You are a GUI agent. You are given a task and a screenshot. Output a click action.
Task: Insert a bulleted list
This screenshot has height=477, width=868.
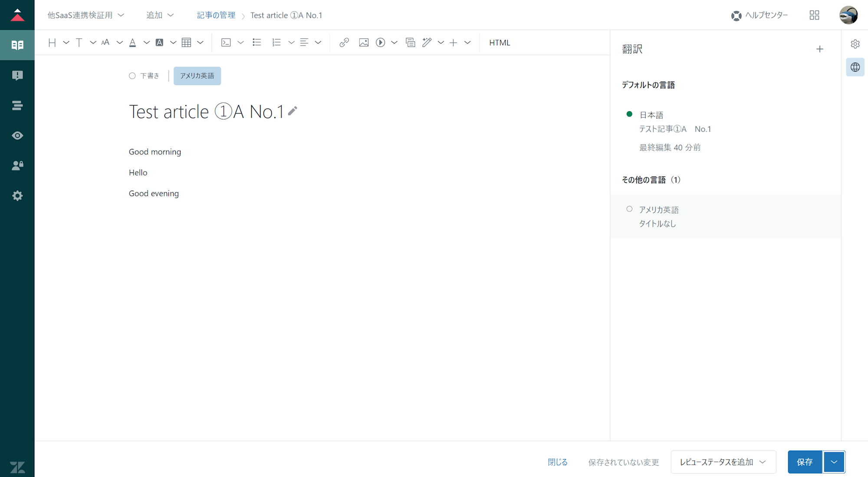pos(257,43)
